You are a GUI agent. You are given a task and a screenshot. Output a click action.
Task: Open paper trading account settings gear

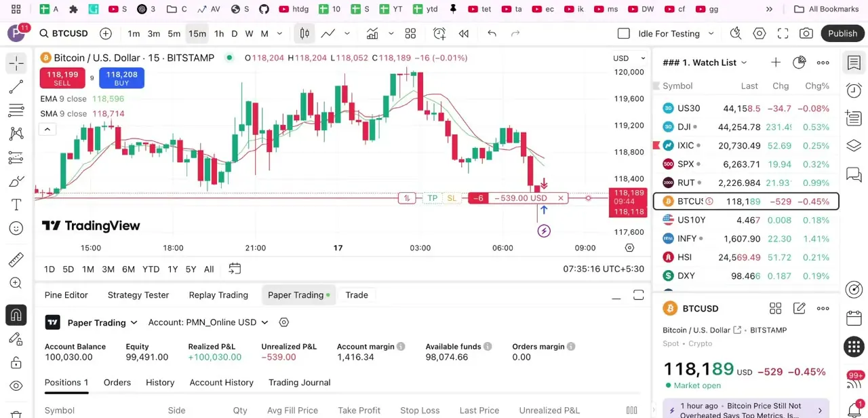[284, 322]
